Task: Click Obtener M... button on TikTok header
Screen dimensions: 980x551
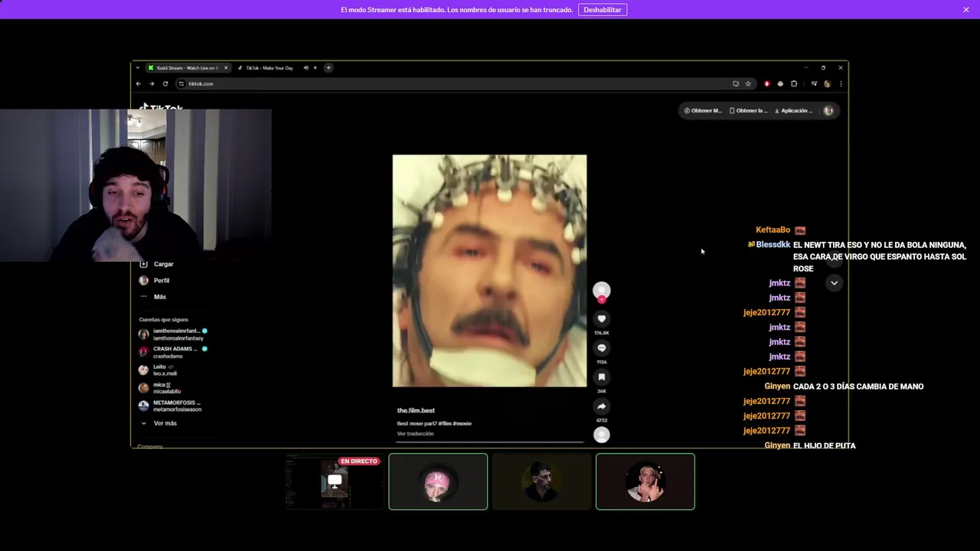Action: tap(702, 111)
